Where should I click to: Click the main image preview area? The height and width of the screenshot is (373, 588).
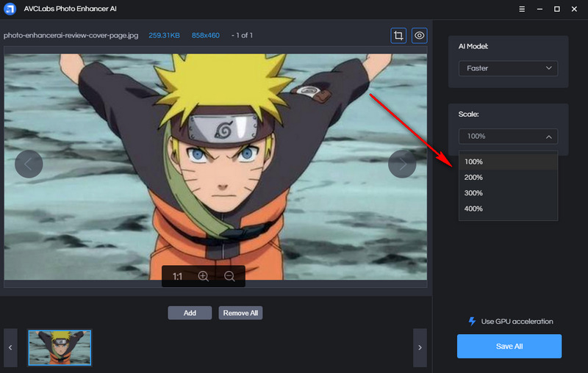coord(215,167)
